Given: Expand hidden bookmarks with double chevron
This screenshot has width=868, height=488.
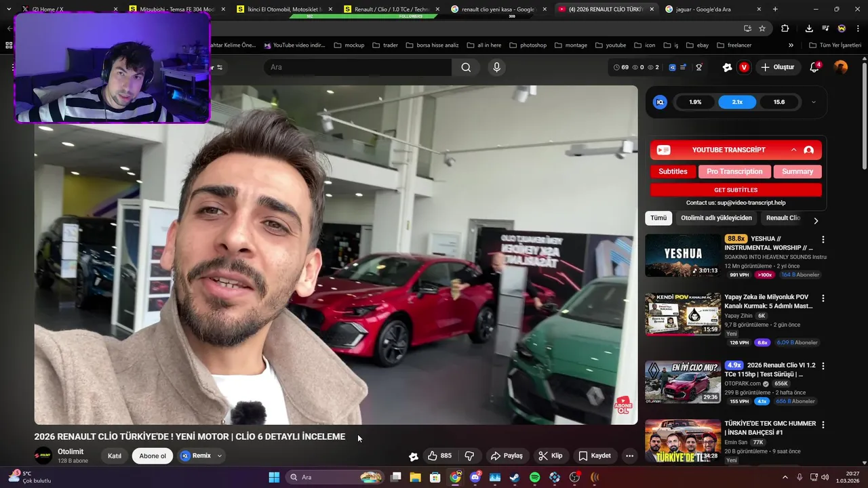Looking at the screenshot, I should click(x=791, y=45).
